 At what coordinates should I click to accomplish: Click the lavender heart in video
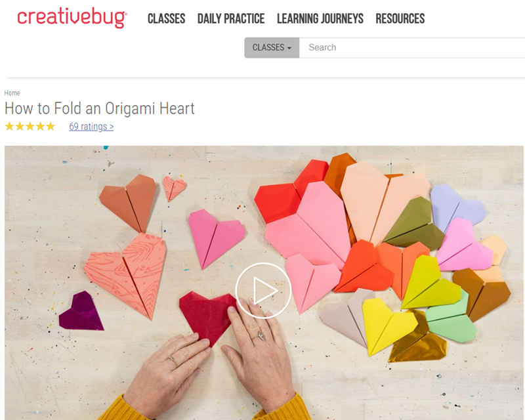[457, 206]
